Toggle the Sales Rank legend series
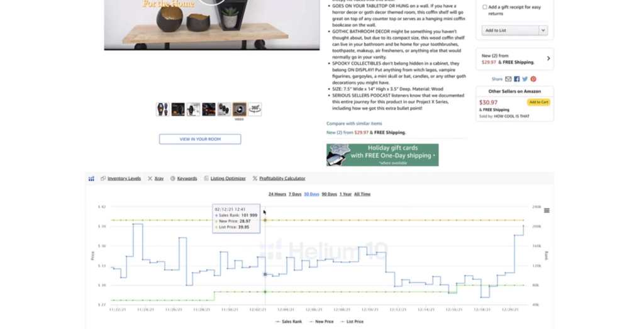 (x=289, y=321)
